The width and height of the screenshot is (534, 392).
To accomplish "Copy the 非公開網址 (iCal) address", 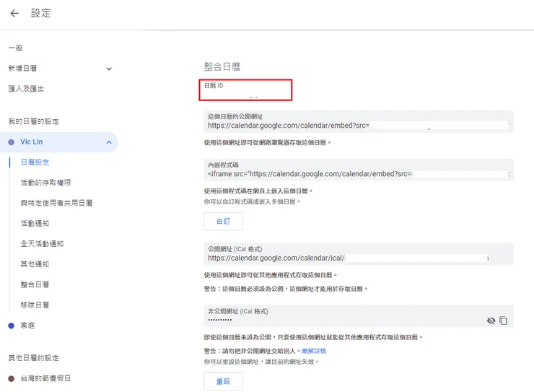I will (504, 321).
